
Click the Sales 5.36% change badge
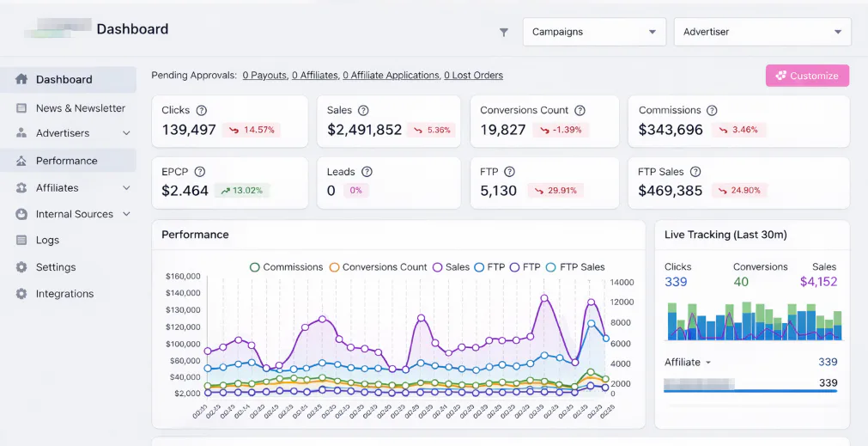[x=431, y=131]
